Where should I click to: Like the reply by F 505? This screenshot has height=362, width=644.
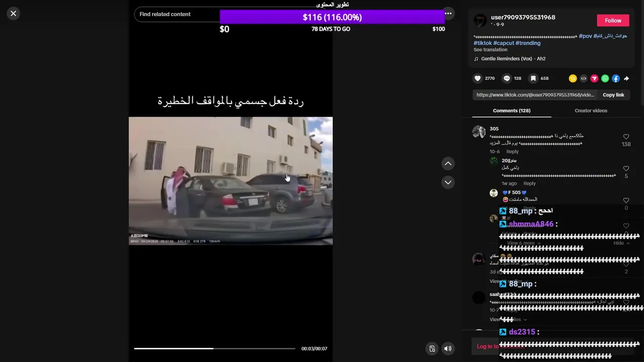coord(626,200)
